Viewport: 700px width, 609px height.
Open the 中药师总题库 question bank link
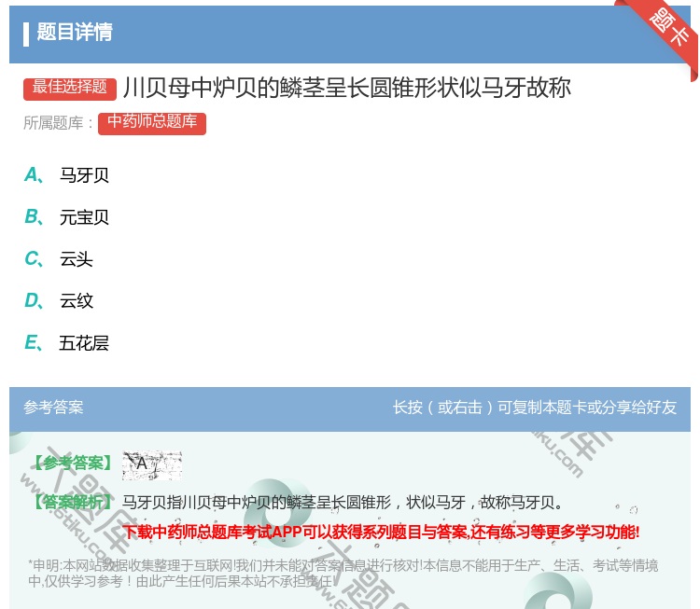click(x=152, y=123)
